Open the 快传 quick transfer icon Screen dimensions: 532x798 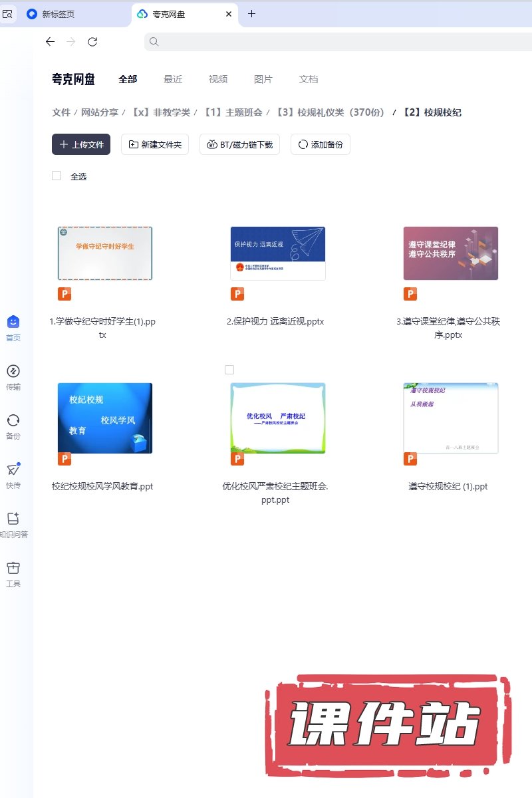pos(13,470)
